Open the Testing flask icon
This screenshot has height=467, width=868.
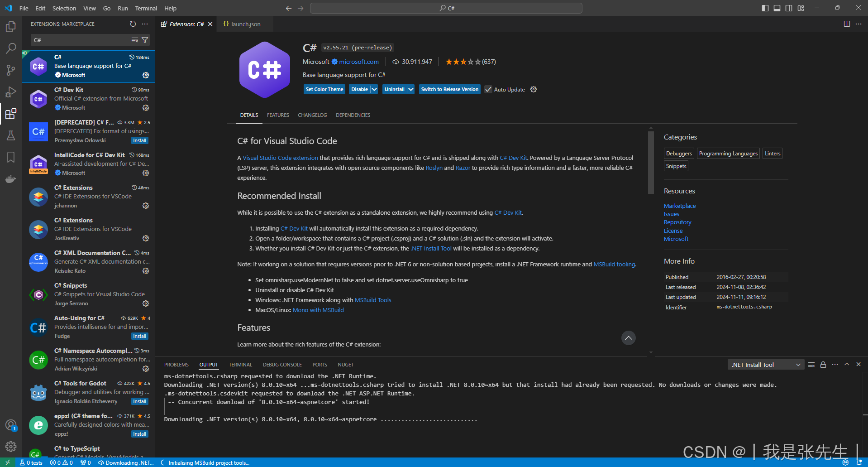click(11, 135)
